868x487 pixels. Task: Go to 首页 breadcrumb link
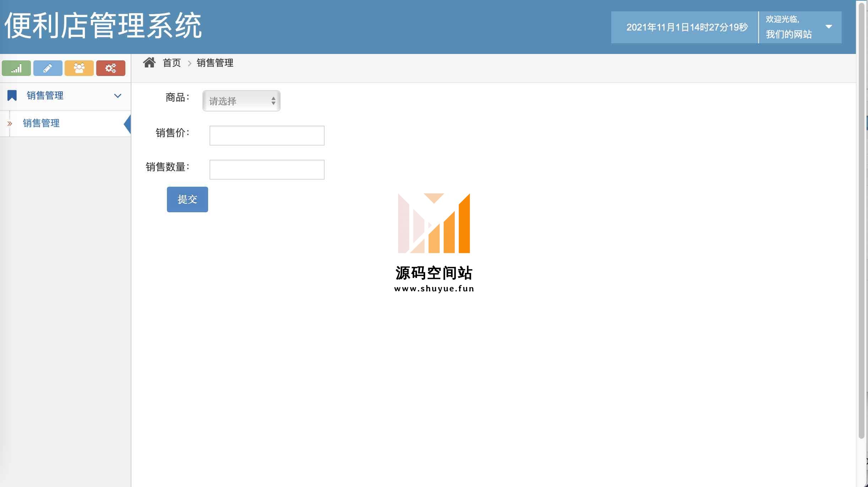click(172, 63)
